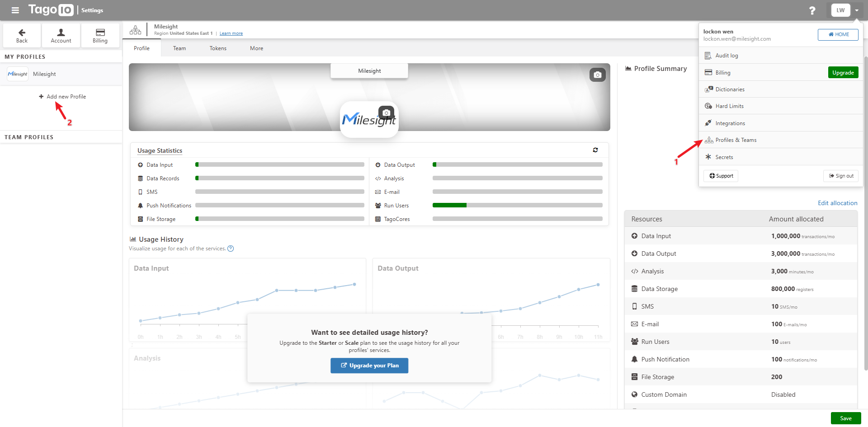This screenshot has height=427, width=868.
Task: Click the Data Storage icon in Resources table
Action: (x=634, y=289)
